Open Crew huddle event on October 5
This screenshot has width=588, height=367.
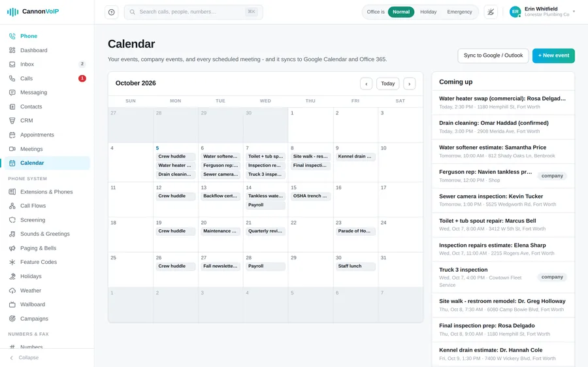coord(176,156)
